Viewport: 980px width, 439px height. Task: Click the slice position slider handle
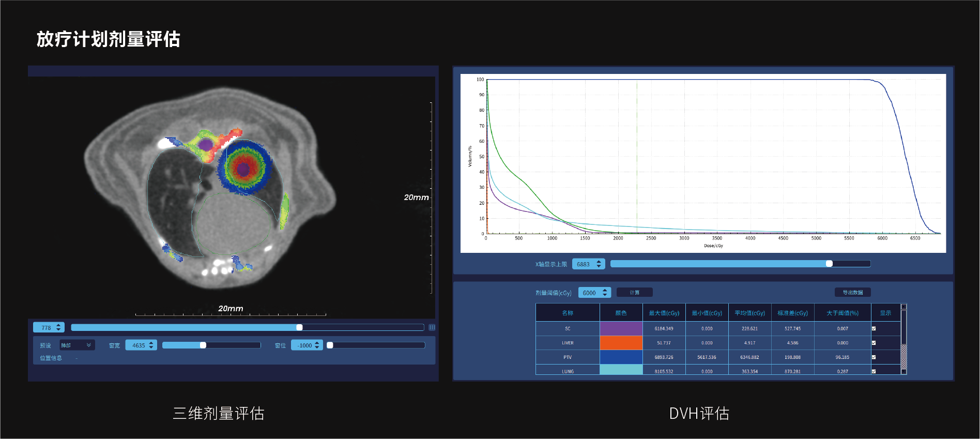coord(299,327)
